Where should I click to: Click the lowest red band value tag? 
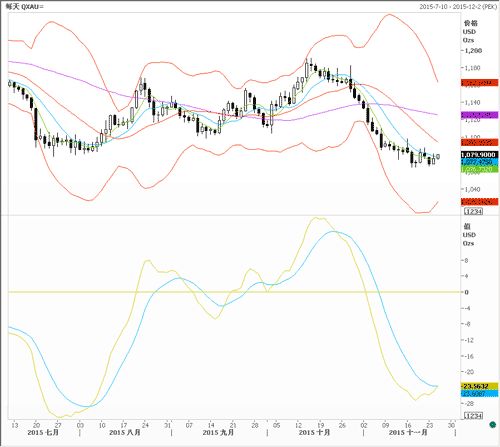[480, 201]
